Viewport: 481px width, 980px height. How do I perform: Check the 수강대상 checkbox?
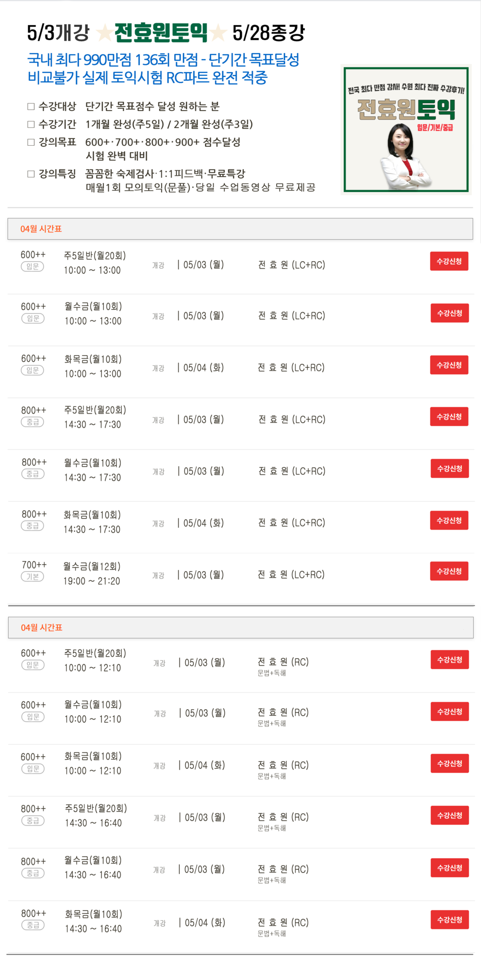coord(31,106)
